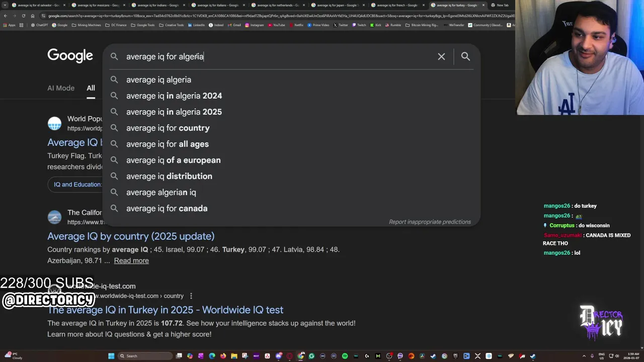The width and height of the screenshot is (644, 362).
Task: Go back with the browser back arrow
Action: coord(6,16)
